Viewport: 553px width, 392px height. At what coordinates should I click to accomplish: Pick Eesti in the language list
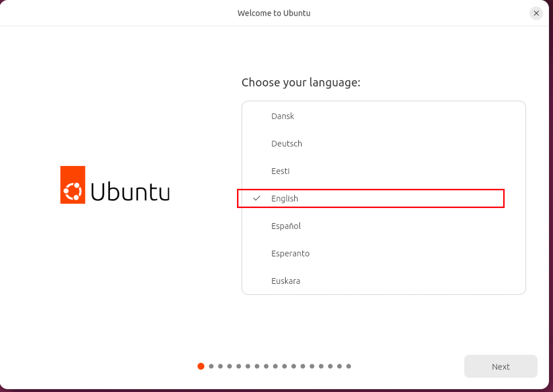pos(384,171)
